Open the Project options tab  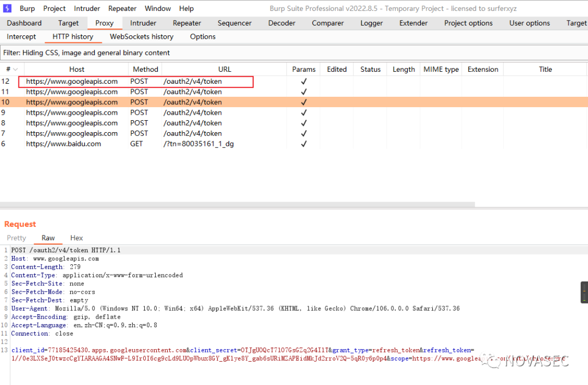468,23
